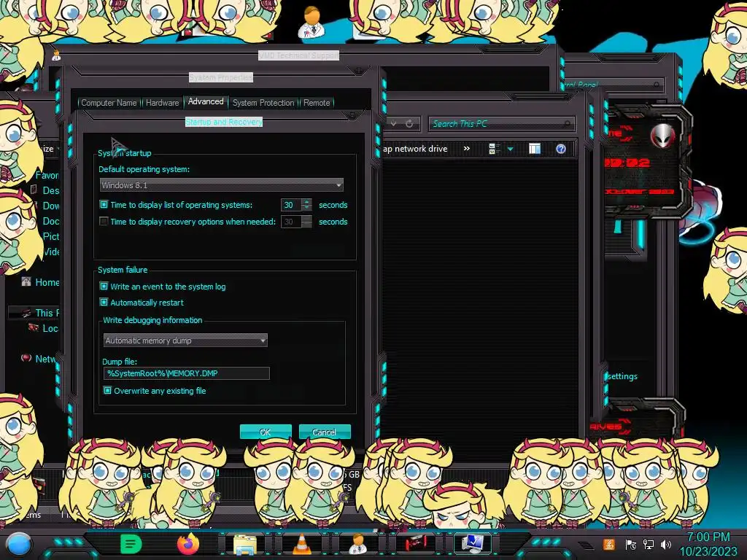Decrease operating system list seconds spinner

pyautogui.click(x=307, y=208)
